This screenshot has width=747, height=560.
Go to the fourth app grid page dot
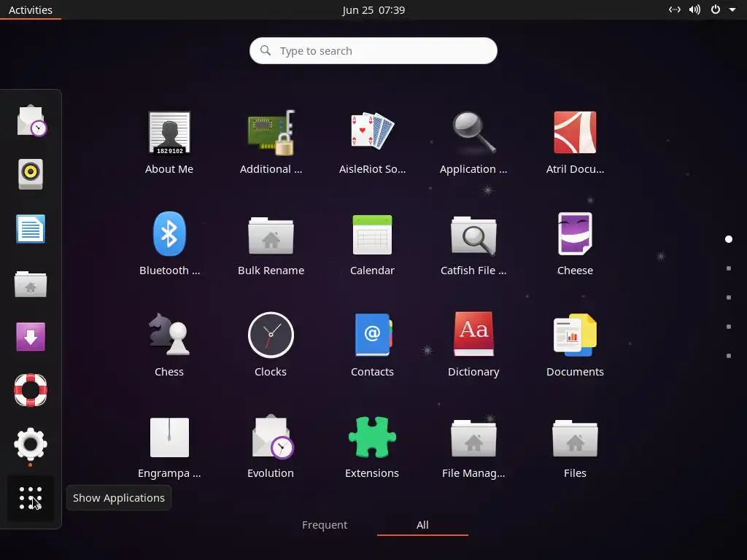(729, 327)
